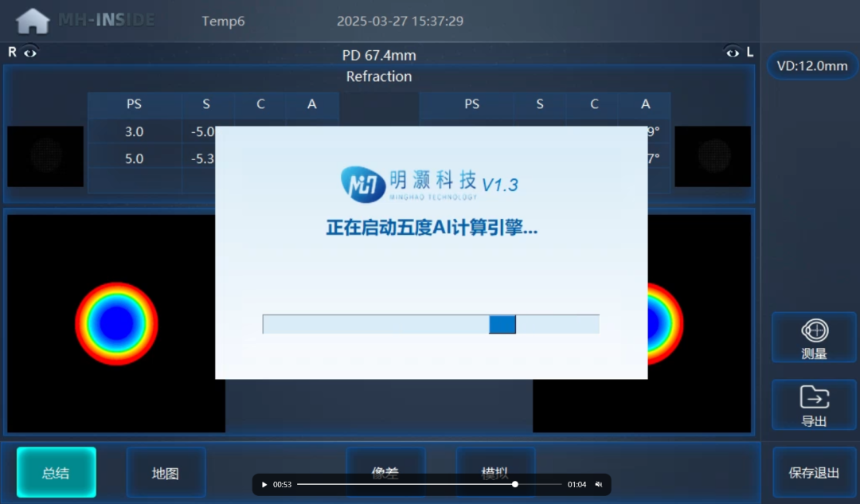The height and width of the screenshot is (504, 860).
Task: Open the VD:12.0mm setting
Action: (x=812, y=66)
